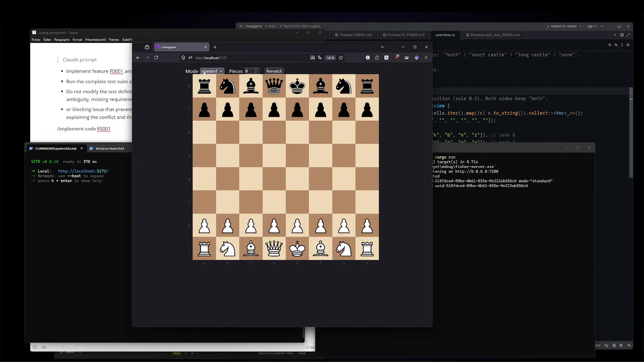This screenshot has width=644, height=362.
Task: Zoom the editor pane with expand arrows
Action: point(628,35)
